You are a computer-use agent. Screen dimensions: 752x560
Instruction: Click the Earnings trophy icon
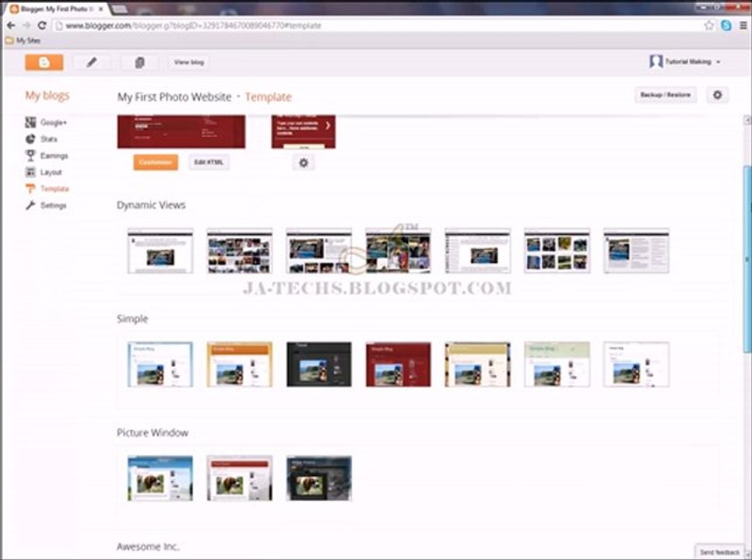(30, 156)
